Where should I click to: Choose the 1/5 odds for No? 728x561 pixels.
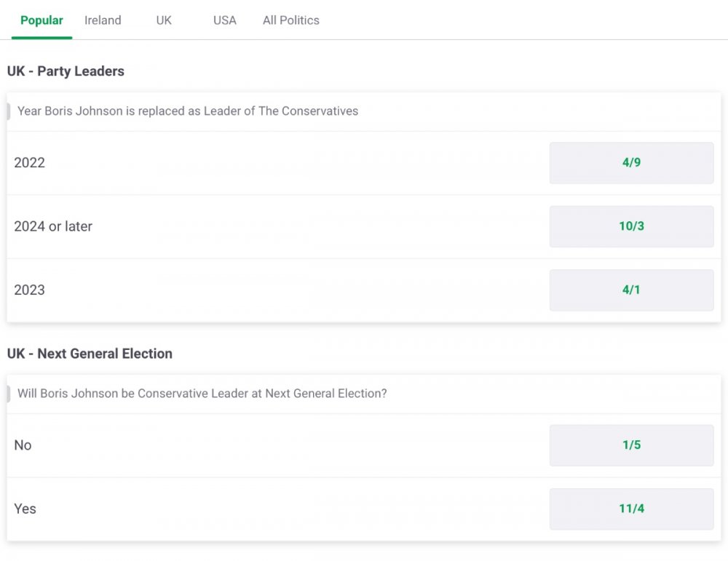[631, 445]
